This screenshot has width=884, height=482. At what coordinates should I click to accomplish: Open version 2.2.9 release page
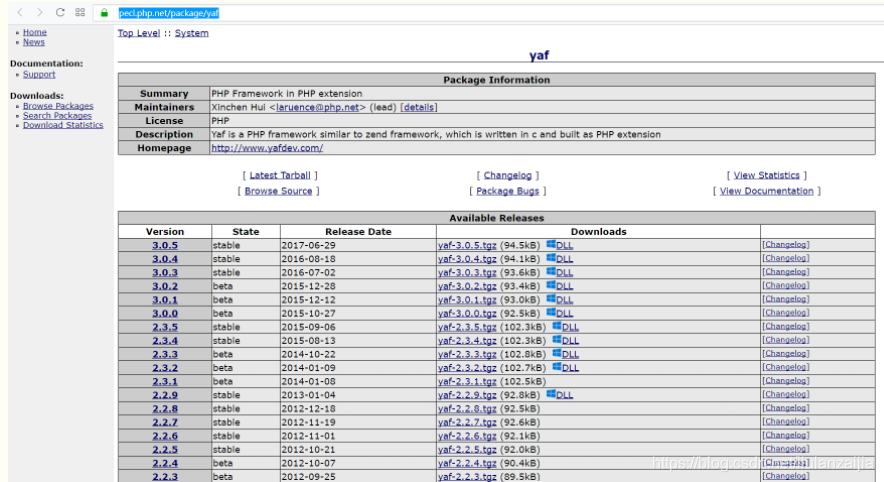[165, 395]
